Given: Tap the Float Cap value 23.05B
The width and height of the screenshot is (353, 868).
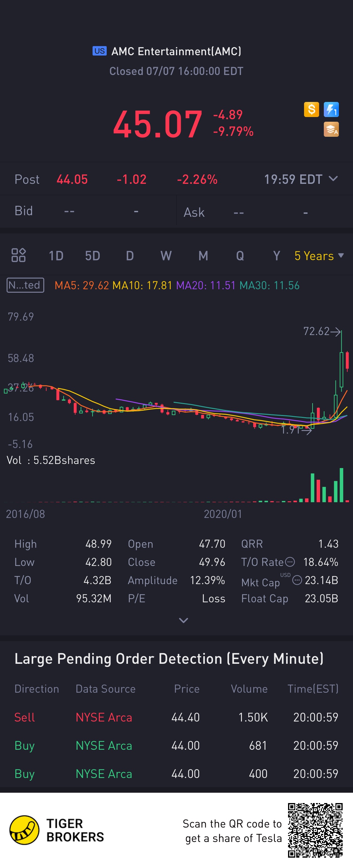Looking at the screenshot, I should tap(321, 598).
